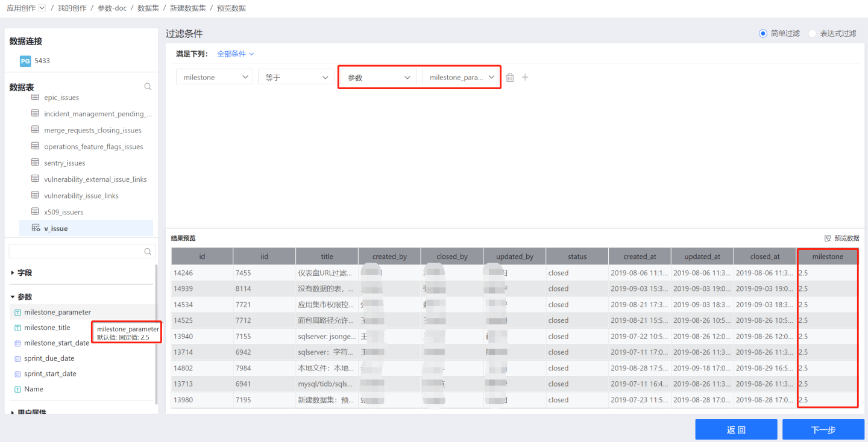Collapse the 参数 section
The image size is (868, 442).
tap(13, 297)
